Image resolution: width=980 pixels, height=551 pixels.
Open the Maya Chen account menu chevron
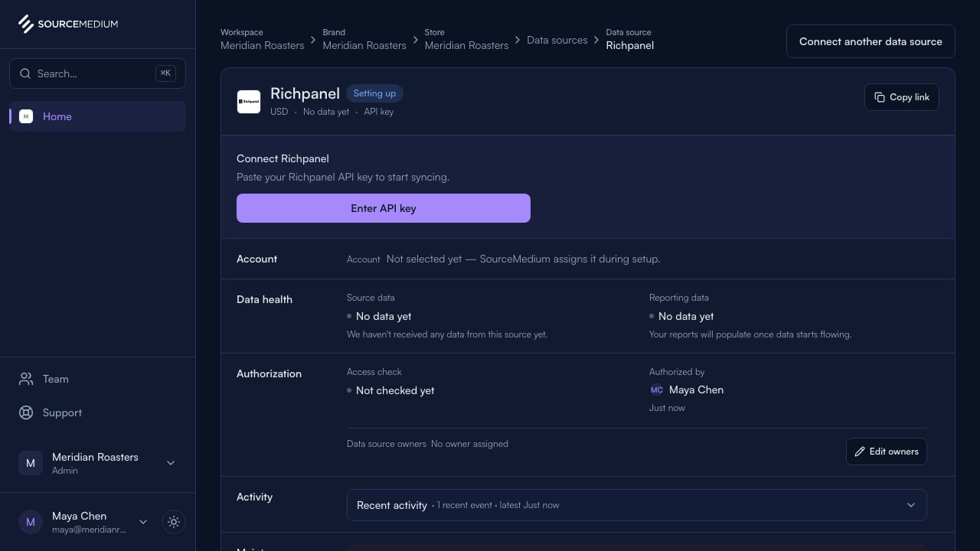142,522
